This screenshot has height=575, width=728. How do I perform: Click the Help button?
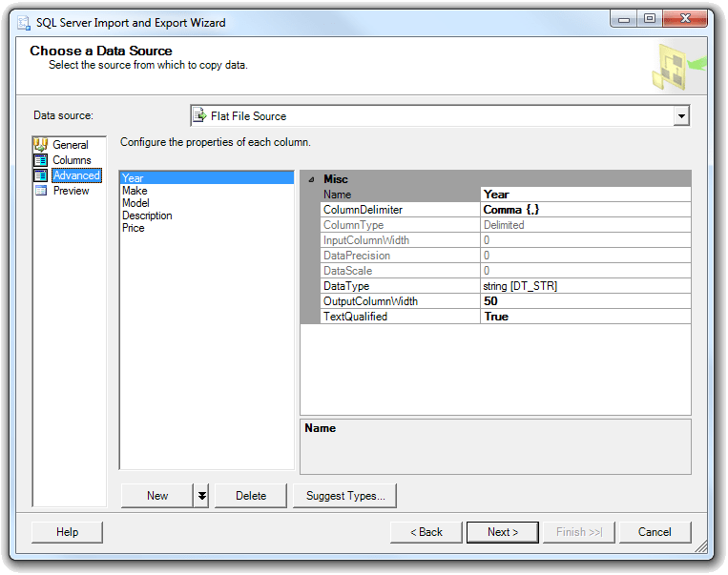(68, 532)
